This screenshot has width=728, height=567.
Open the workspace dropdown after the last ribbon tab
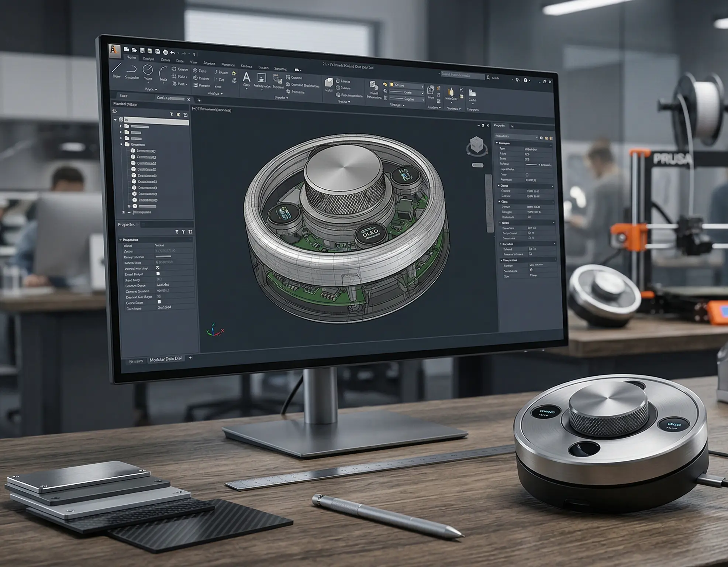click(298, 69)
